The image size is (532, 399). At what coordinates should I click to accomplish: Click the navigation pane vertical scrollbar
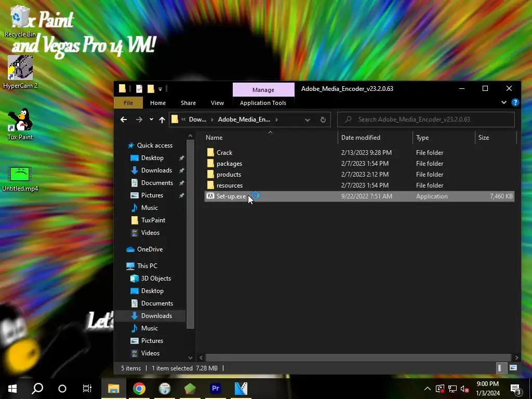[x=190, y=234]
